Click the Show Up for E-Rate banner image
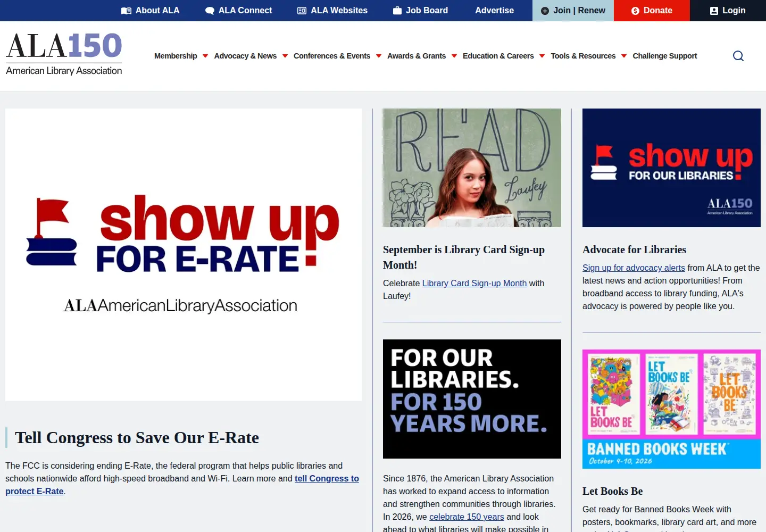This screenshot has width=766, height=532. pos(184,255)
